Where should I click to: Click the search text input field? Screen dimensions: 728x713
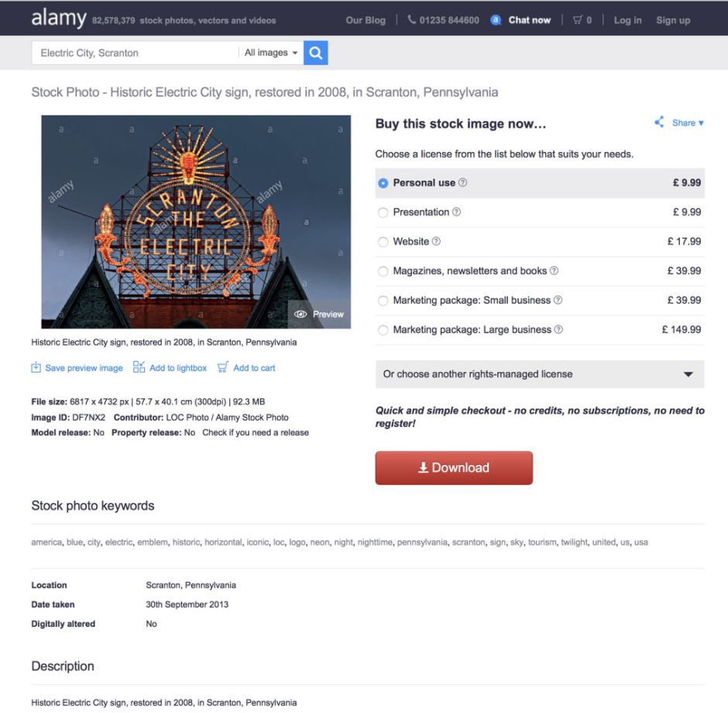point(136,53)
